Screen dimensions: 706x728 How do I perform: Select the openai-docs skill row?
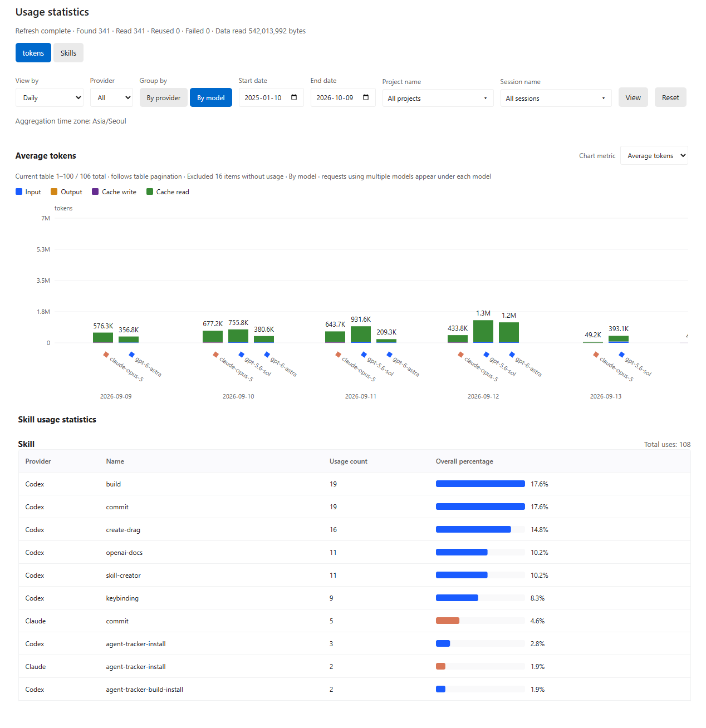click(355, 552)
